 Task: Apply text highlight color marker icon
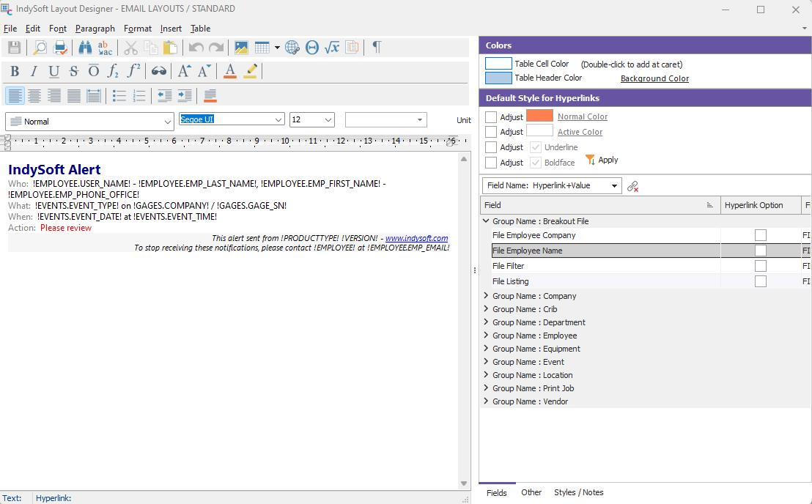coord(251,71)
